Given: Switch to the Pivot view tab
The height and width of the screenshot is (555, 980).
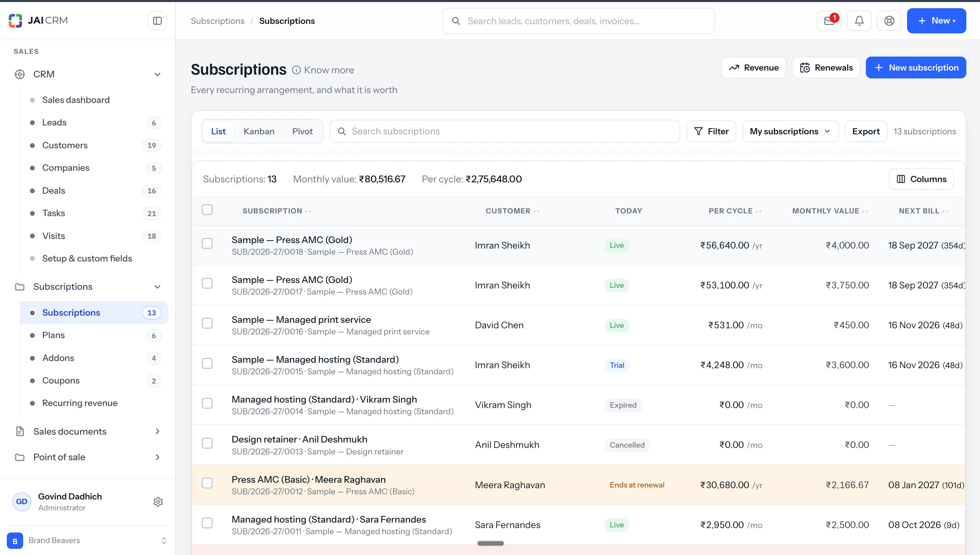Looking at the screenshot, I should click(x=303, y=132).
